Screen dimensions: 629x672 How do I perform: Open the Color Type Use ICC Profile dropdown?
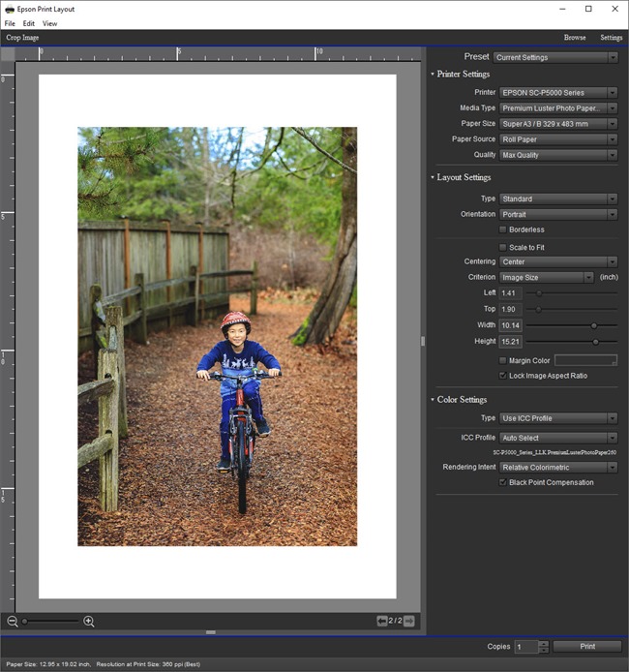(558, 418)
